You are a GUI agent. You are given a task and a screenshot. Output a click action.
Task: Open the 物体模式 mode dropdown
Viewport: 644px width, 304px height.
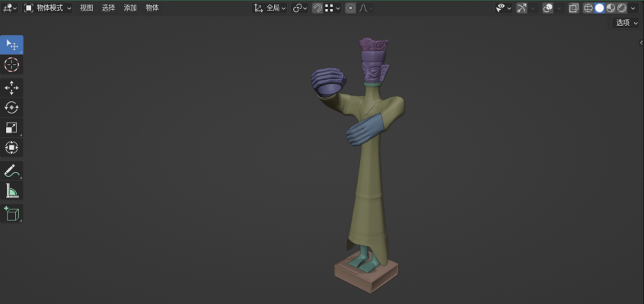point(48,8)
